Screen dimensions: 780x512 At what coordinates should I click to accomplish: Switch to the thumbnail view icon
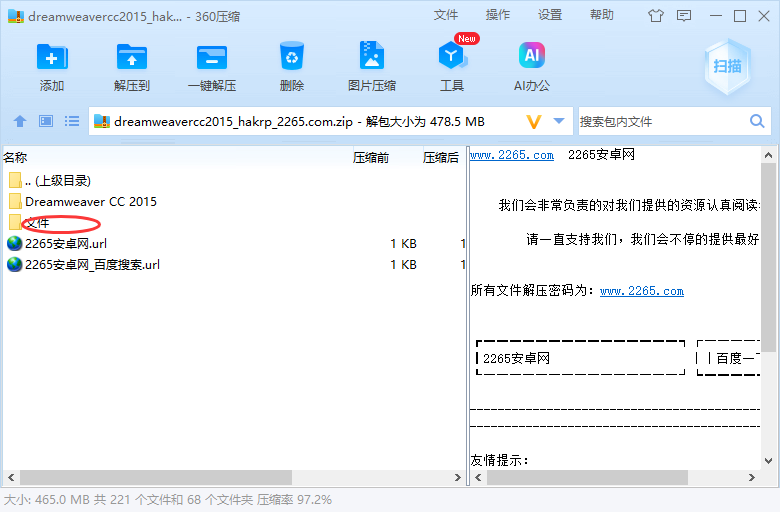[x=46, y=121]
